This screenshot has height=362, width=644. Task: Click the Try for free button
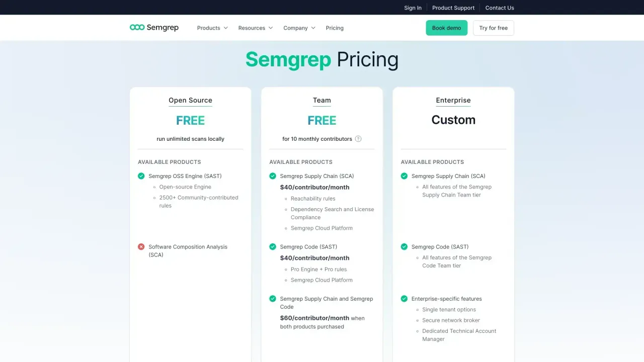[x=493, y=28]
